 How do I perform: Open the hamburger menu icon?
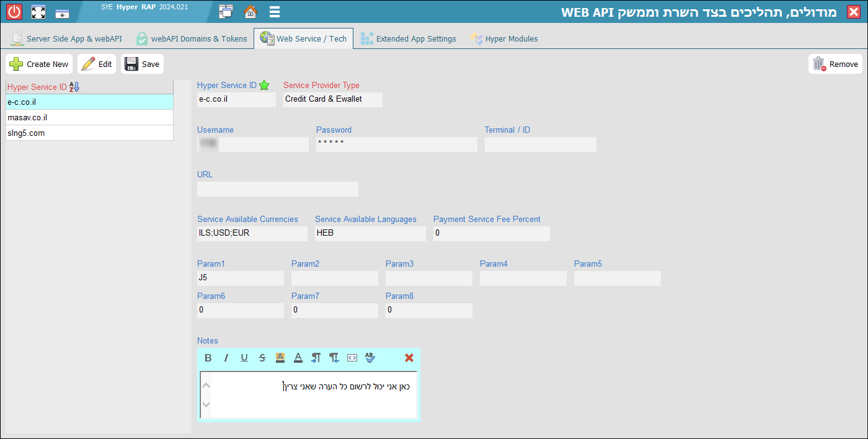275,12
